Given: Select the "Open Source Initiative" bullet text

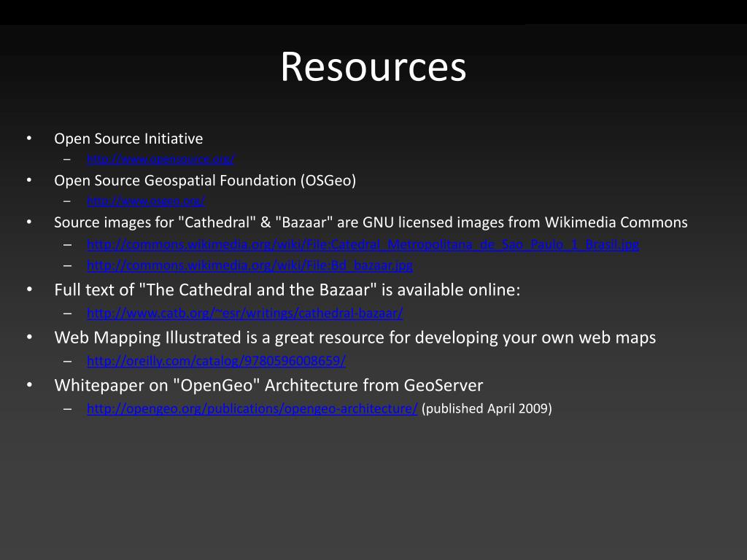Looking at the screenshot, I should (x=128, y=139).
